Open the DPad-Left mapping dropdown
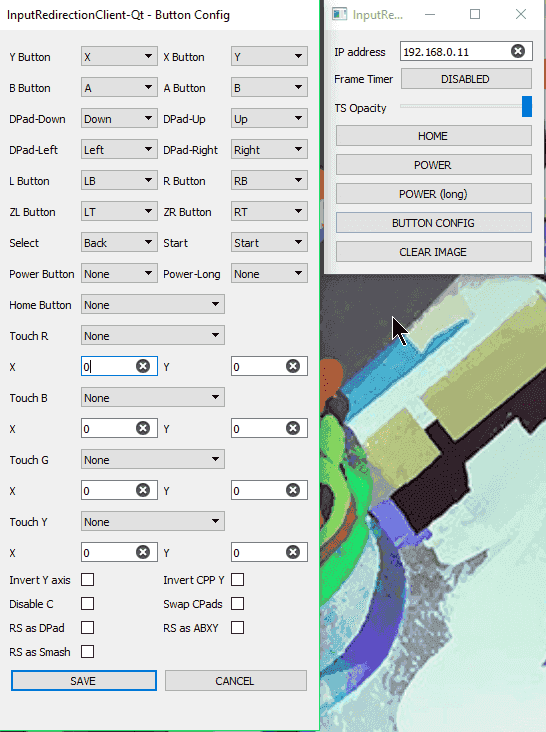The image size is (546, 732). pyautogui.click(x=119, y=150)
